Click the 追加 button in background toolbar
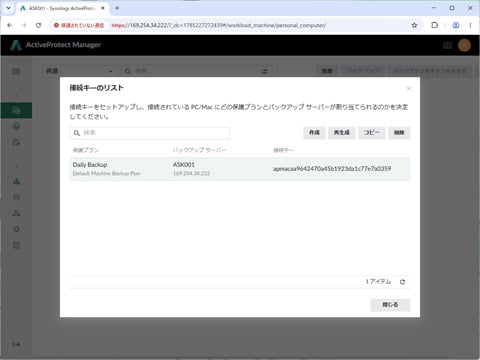 [x=327, y=71]
